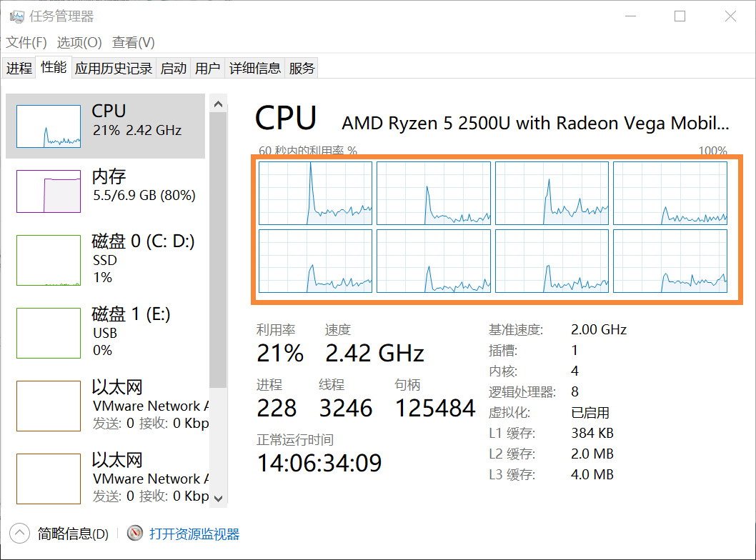756x560 pixels.
Task: Open the 文件(F) menu
Action: click(x=26, y=43)
